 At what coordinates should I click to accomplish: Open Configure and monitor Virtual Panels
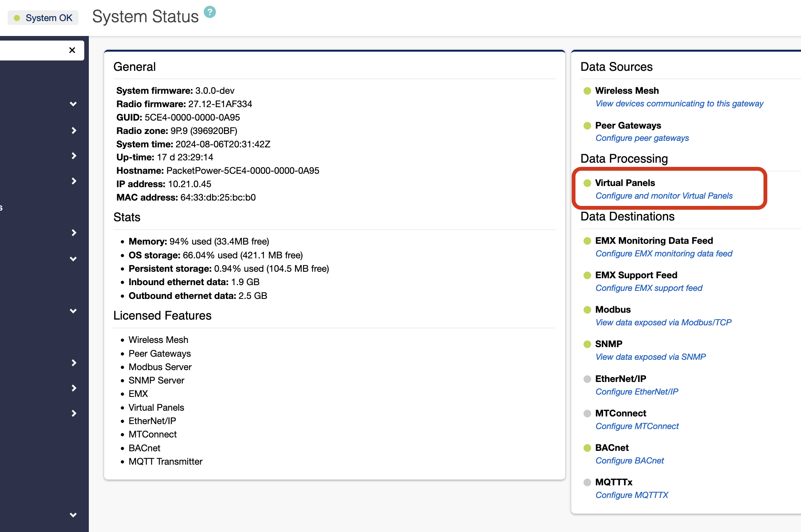coord(664,196)
